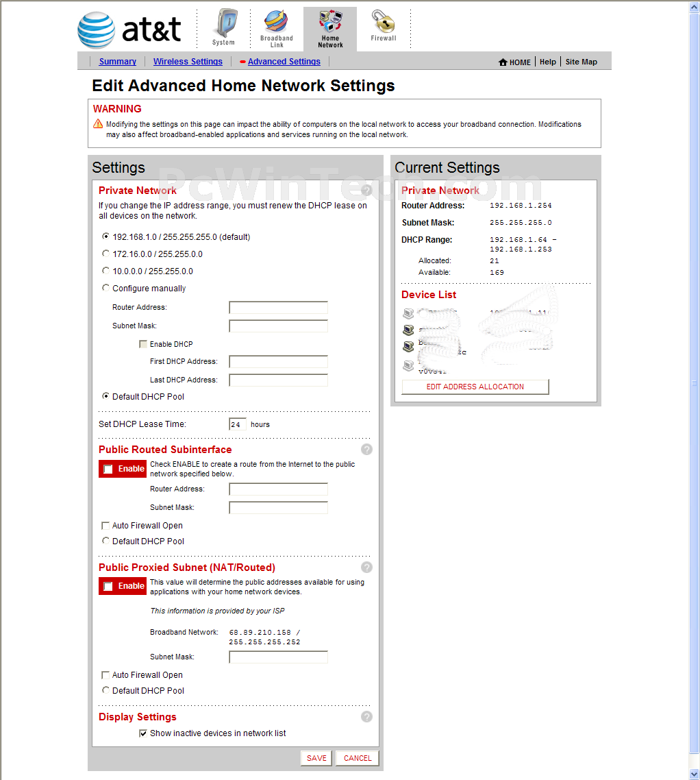Open help for the Private Network settings section
This screenshot has width=700, height=780.
[367, 190]
